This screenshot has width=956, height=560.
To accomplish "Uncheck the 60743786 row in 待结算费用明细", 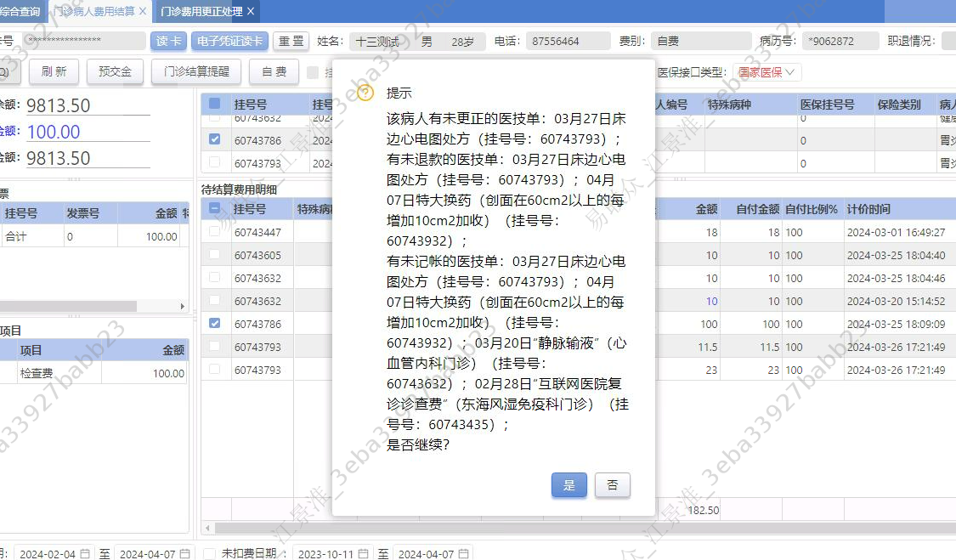I will point(215,323).
